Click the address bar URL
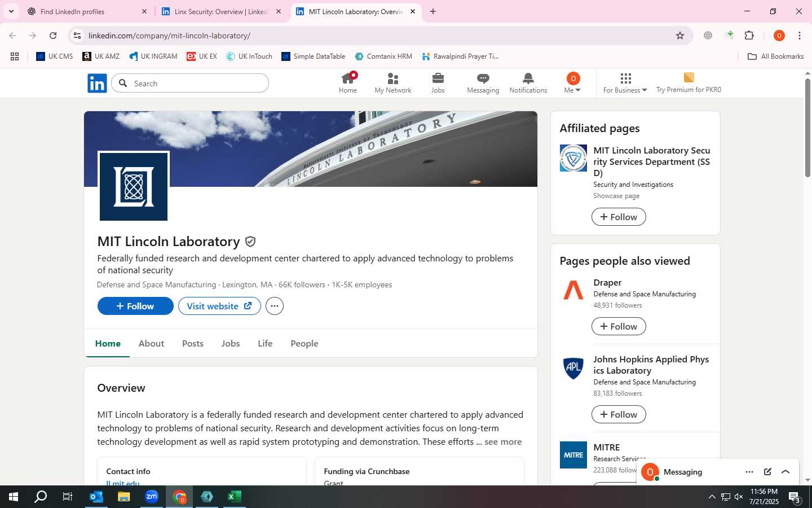 point(169,36)
